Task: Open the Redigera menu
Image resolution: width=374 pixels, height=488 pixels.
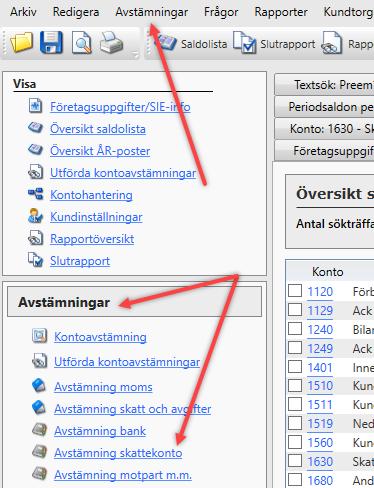Action: pos(76,12)
